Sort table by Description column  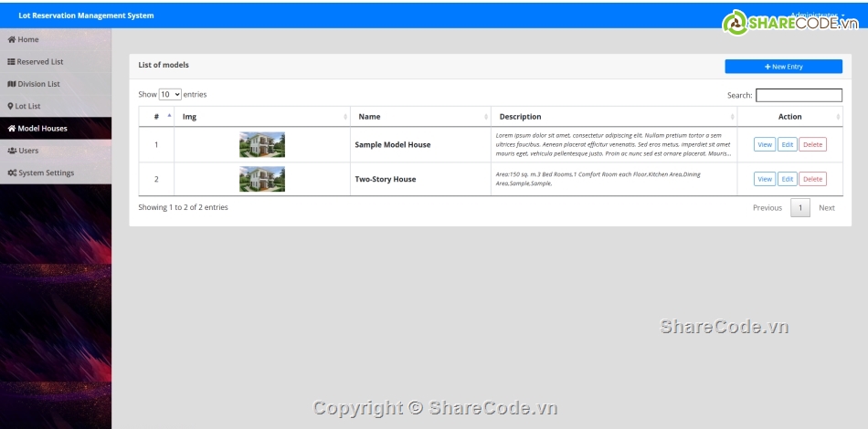tap(614, 117)
